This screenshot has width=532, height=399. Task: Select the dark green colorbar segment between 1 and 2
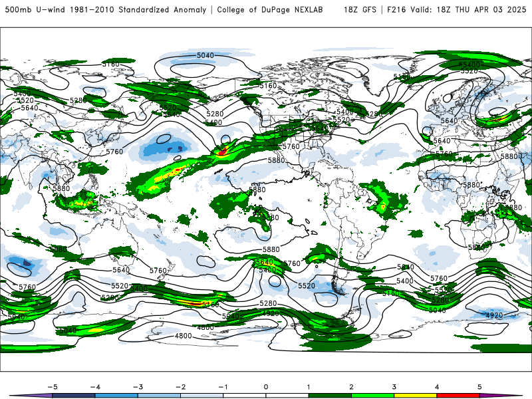[330, 396]
